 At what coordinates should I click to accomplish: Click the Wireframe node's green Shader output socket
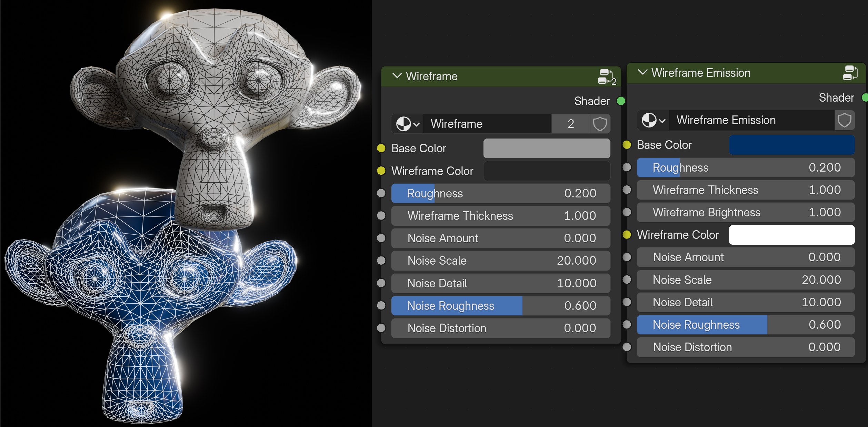click(621, 101)
